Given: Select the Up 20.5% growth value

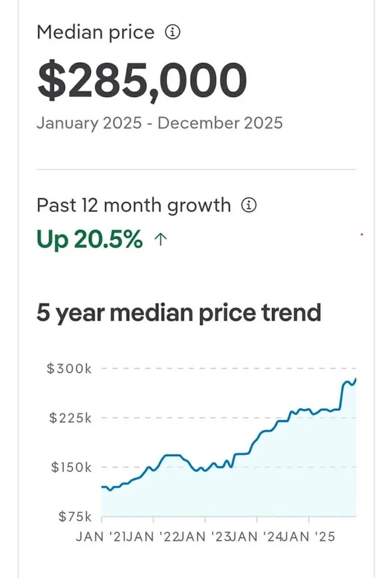Looking at the screenshot, I should [x=89, y=240].
